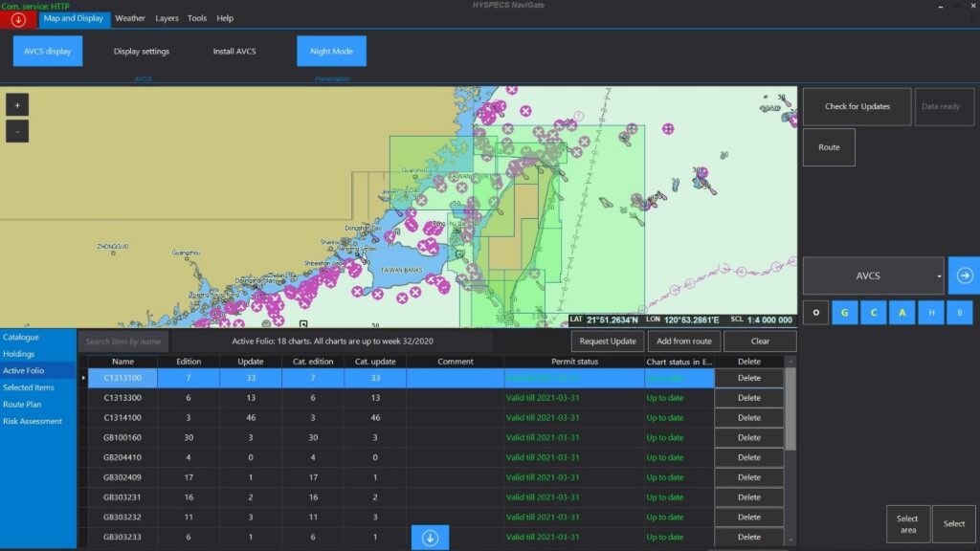
Task: Switch to Active Folio tab
Action: pyautogui.click(x=37, y=370)
